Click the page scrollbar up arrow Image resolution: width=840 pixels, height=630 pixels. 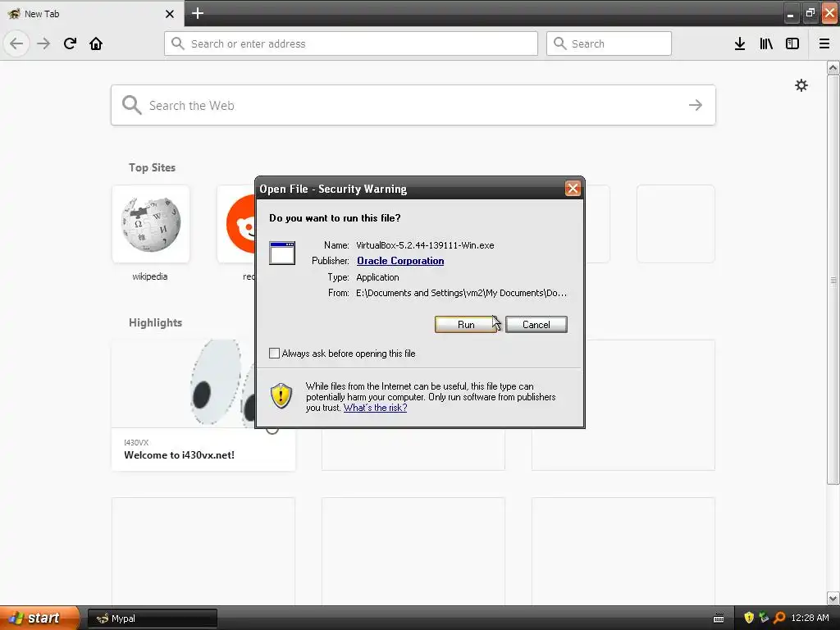(x=833, y=67)
